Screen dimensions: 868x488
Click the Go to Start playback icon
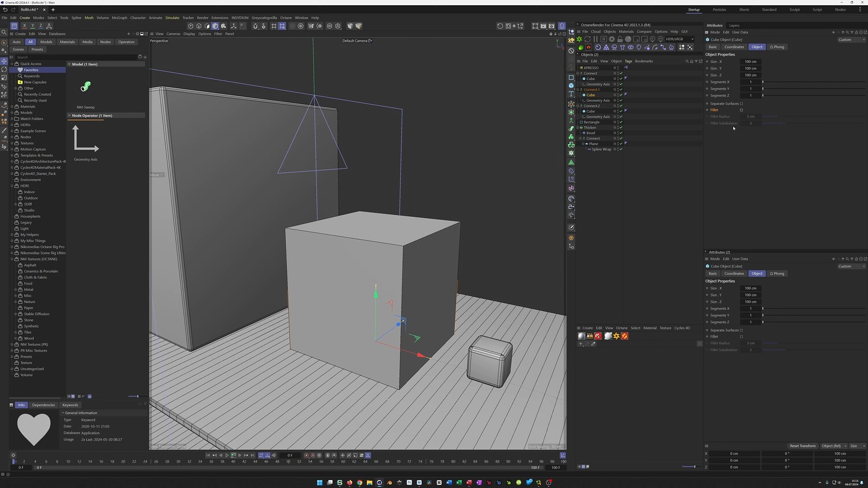pos(208,456)
